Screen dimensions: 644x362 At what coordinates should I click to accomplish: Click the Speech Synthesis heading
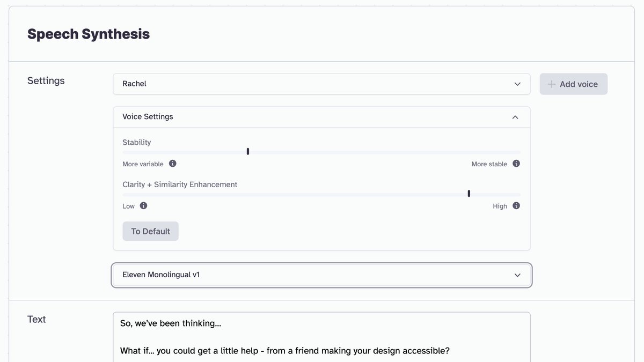pos(89,34)
